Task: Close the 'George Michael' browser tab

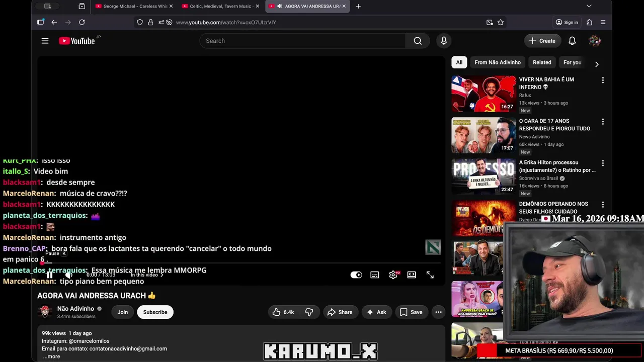Action: coord(171,6)
